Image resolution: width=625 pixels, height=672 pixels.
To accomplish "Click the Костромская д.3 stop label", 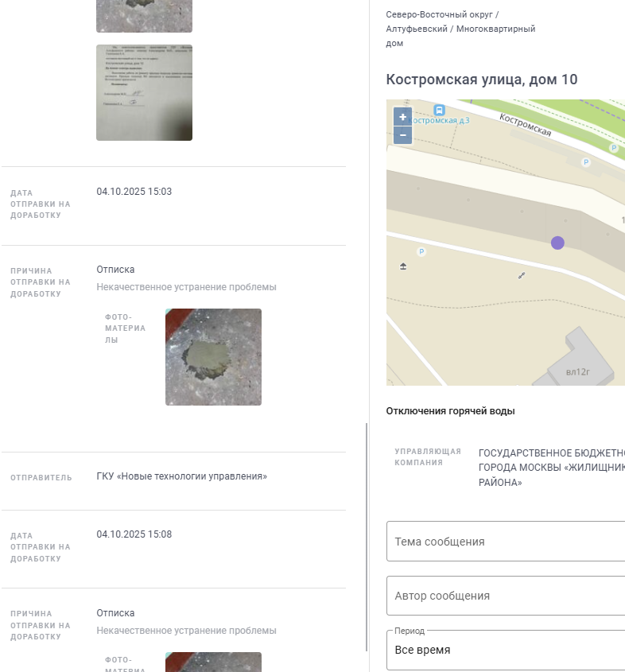I will [x=439, y=120].
